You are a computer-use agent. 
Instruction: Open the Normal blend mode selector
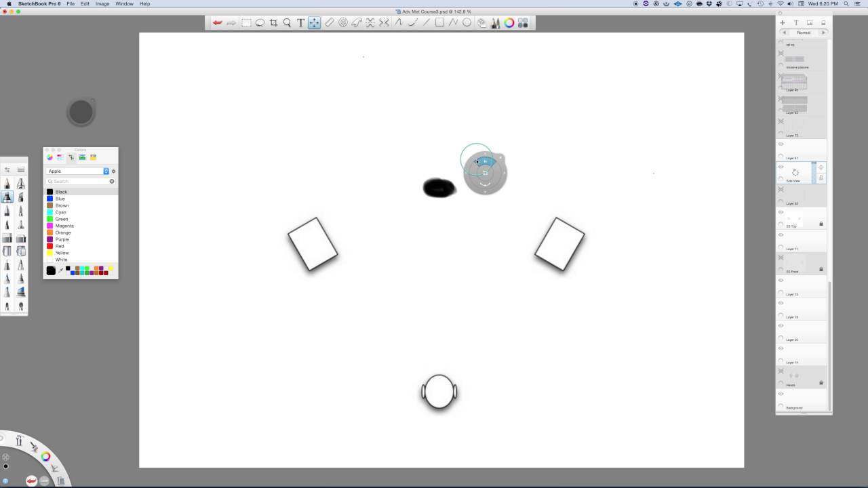[804, 33]
